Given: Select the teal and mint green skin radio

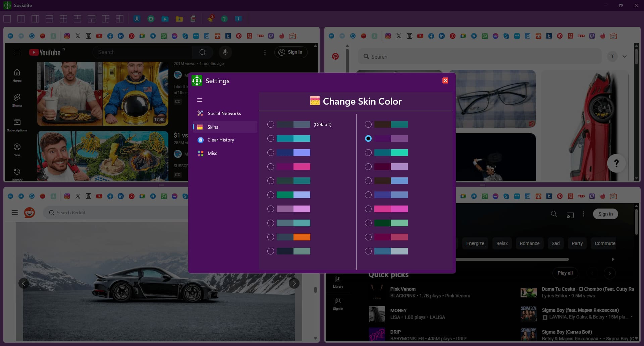Looking at the screenshot, I should click(x=368, y=153).
